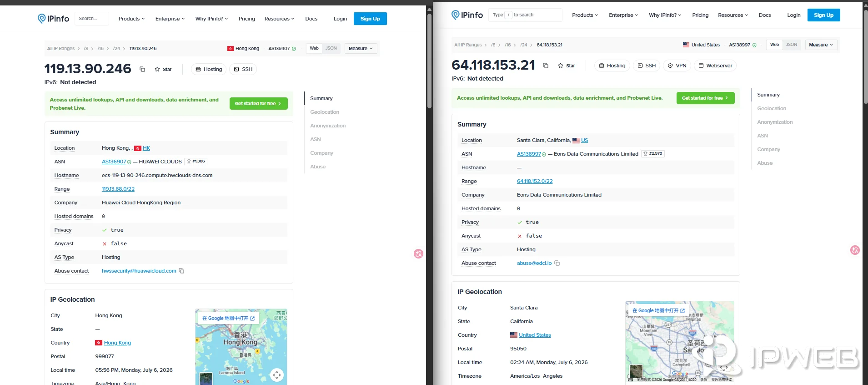This screenshot has width=868, height=385.
Task: Click the IPinfo logo in right window
Action: [467, 15]
